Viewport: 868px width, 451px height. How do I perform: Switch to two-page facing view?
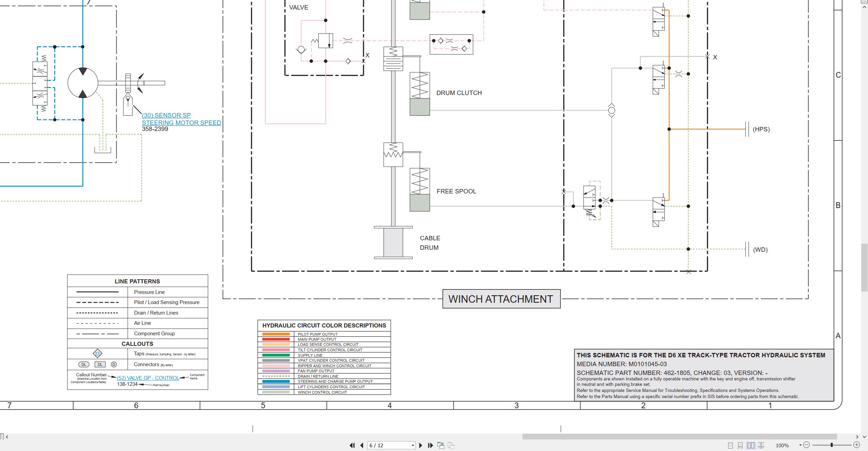[x=751, y=445]
